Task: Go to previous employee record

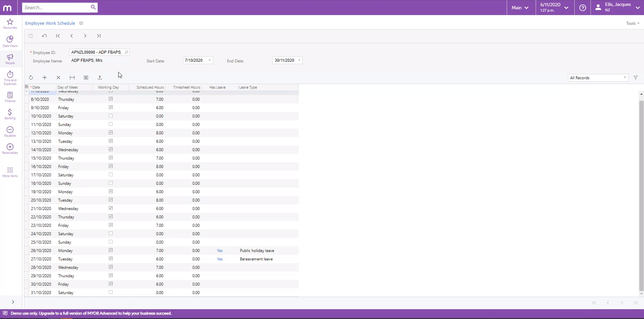Action: click(x=71, y=36)
